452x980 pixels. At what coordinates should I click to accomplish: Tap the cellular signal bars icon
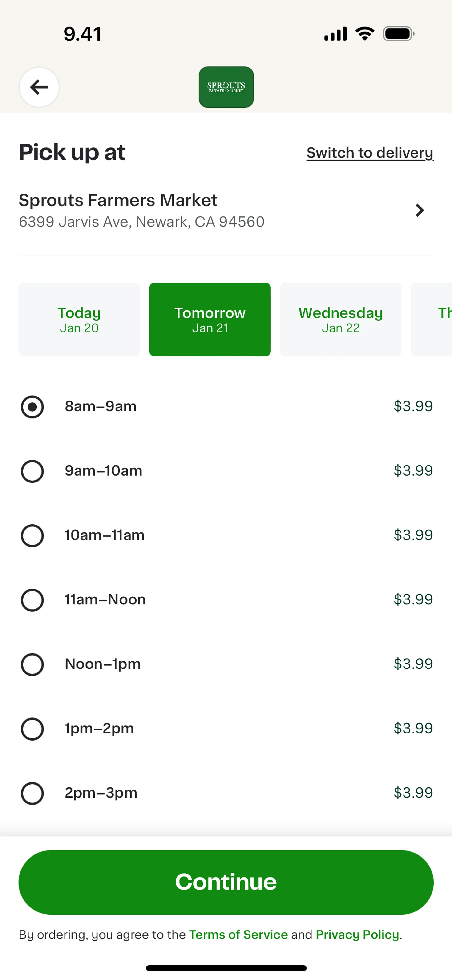(x=335, y=34)
